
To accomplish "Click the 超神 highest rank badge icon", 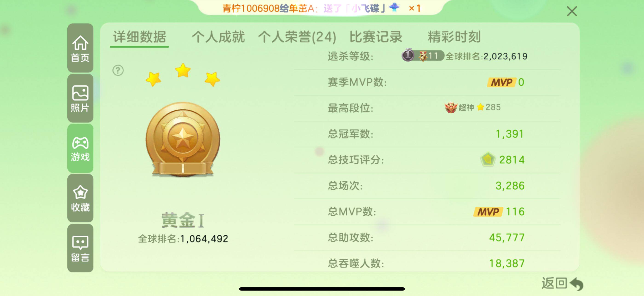I will click(x=451, y=107).
